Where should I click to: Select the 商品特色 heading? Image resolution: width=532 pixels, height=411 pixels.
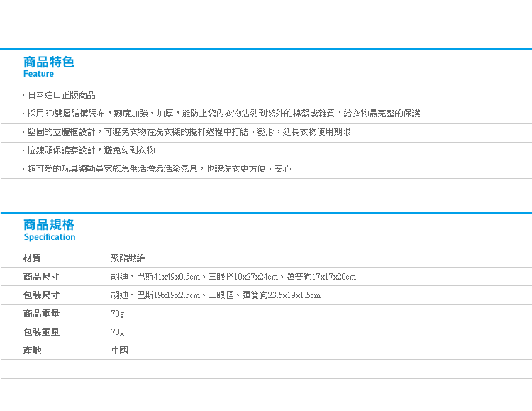48,62
